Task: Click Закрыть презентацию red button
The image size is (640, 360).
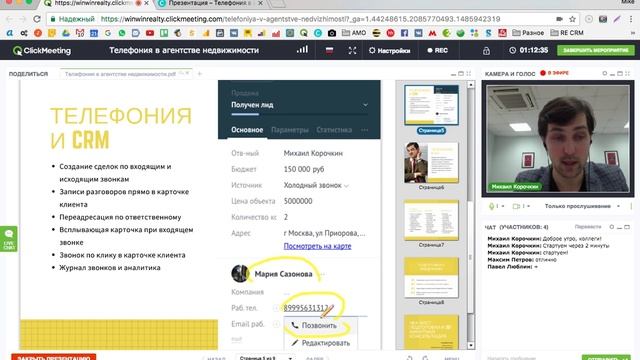Action: [x=53, y=357]
